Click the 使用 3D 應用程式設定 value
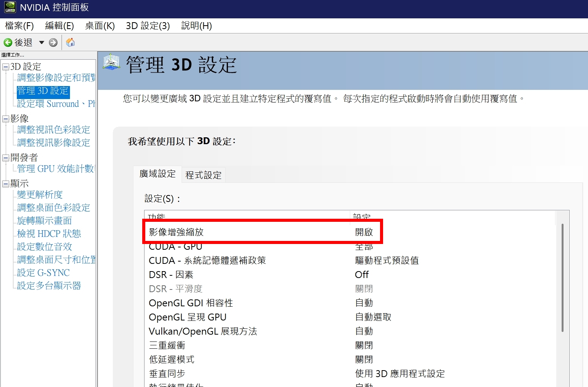The width and height of the screenshot is (588, 387). click(x=400, y=374)
